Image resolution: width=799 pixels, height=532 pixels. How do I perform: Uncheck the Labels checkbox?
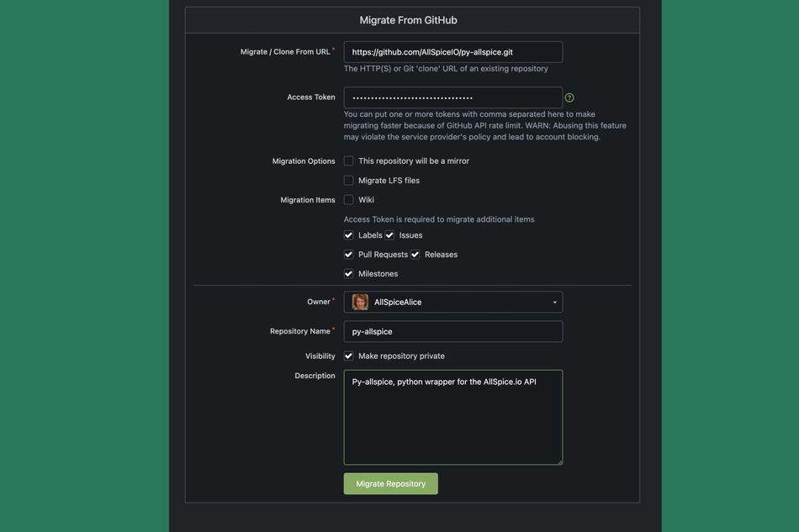[x=348, y=235]
